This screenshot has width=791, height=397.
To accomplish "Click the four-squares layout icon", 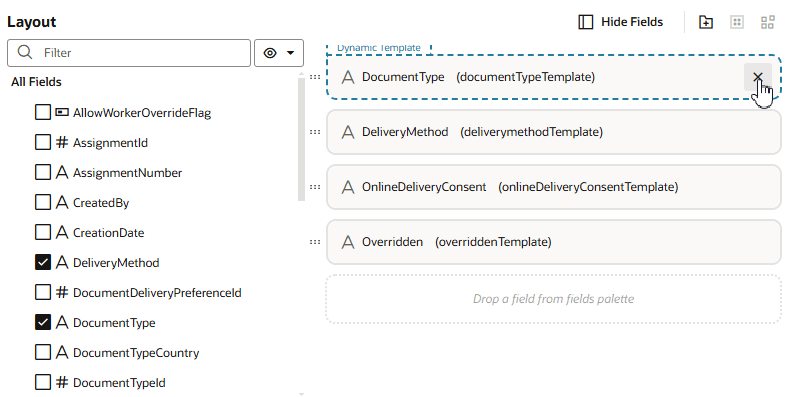I will coord(768,22).
